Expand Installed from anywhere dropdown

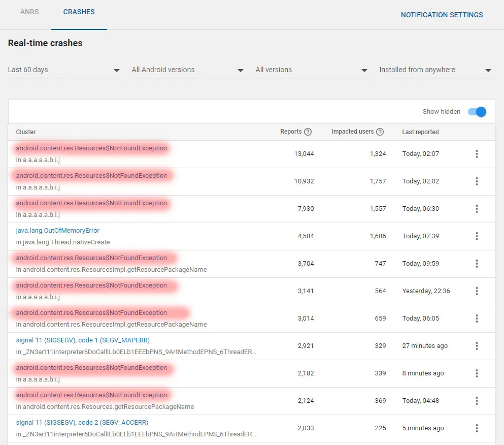[437, 70]
